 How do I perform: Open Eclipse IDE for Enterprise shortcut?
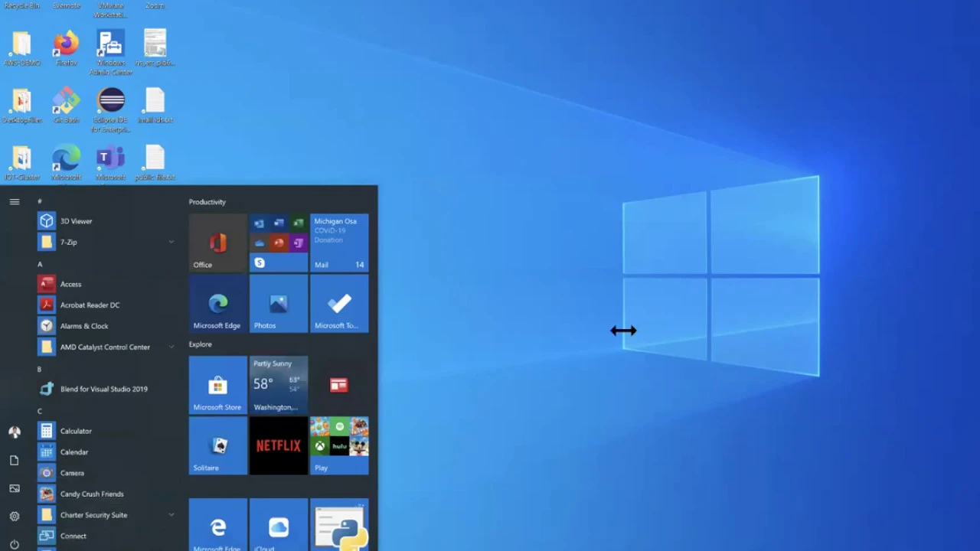click(x=111, y=110)
